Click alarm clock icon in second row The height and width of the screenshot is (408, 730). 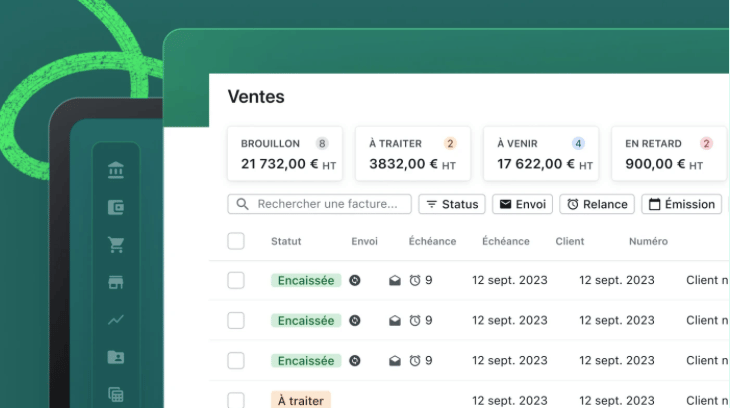[415, 321]
